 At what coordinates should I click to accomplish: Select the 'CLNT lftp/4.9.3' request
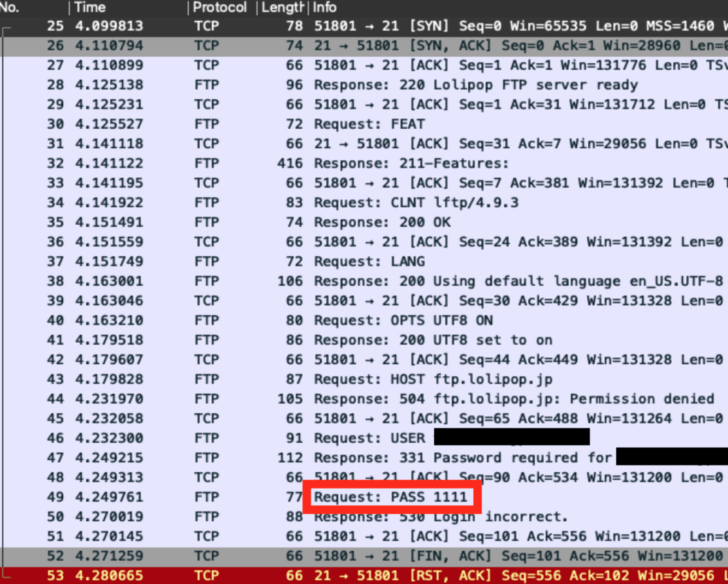click(x=364, y=203)
